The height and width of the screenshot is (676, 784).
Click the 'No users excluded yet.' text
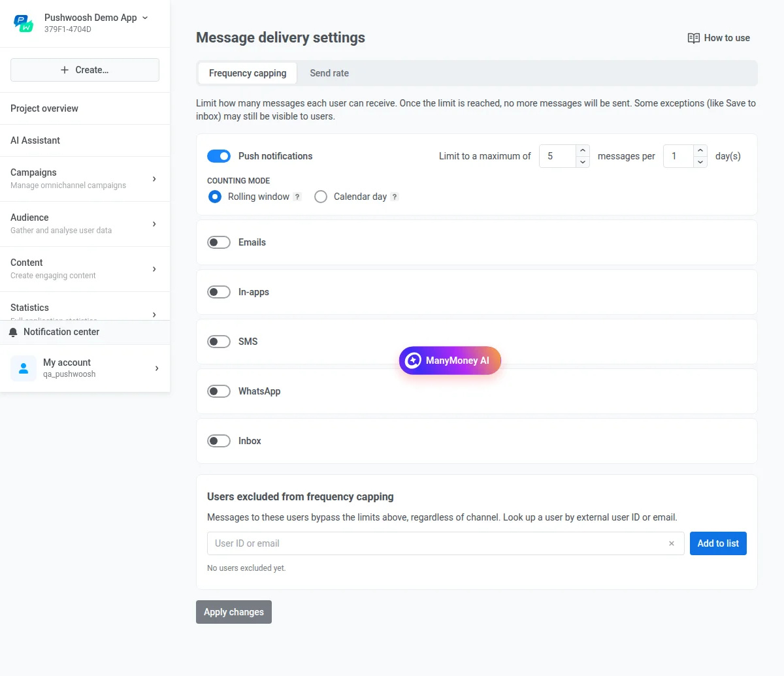(x=246, y=568)
